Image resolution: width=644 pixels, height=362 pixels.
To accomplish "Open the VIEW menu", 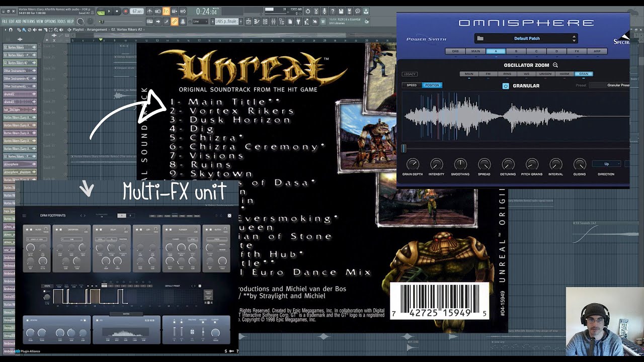I will click(40, 21).
